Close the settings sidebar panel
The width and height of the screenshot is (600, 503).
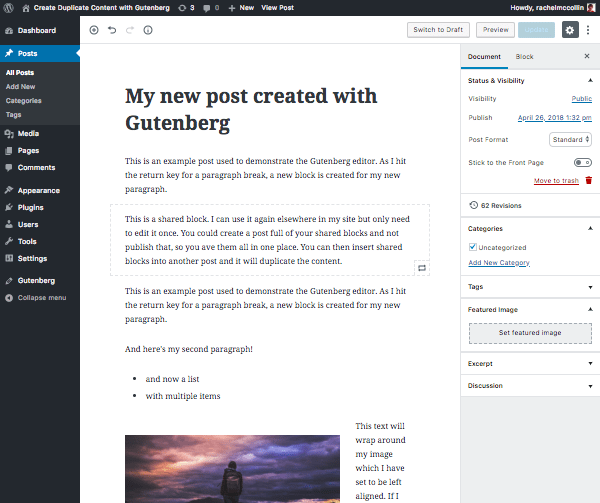pos(587,57)
